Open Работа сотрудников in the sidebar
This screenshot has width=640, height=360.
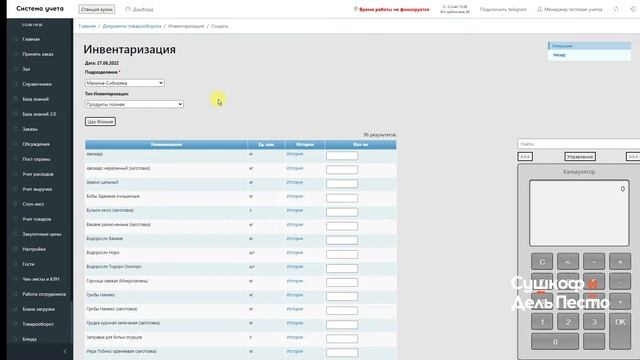[44, 294]
